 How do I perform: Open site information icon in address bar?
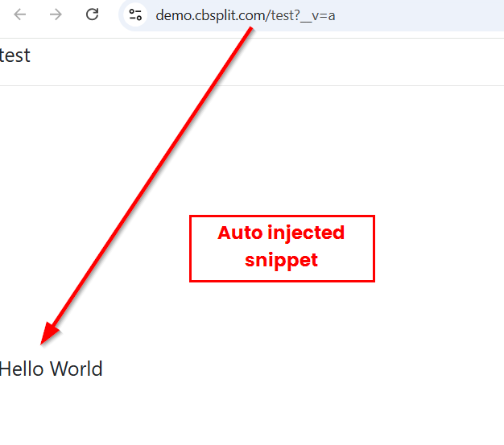[x=135, y=14]
